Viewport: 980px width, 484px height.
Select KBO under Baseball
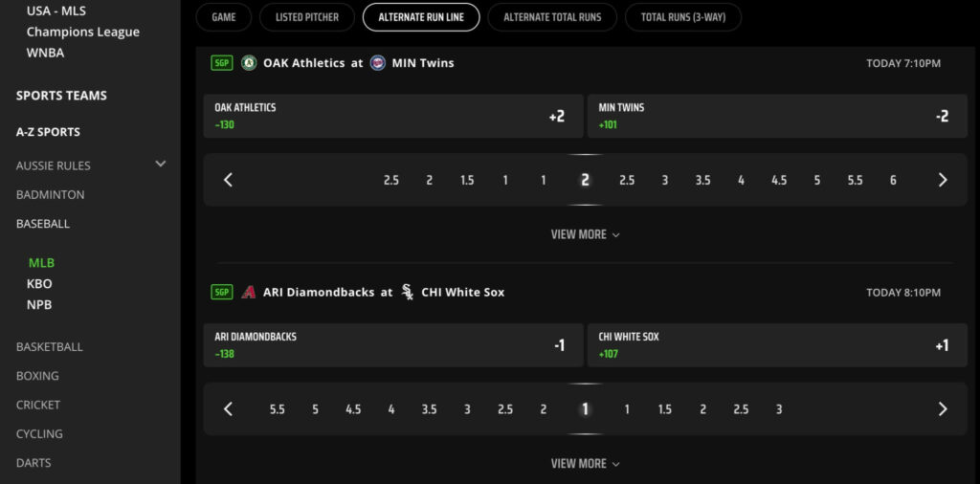tap(39, 284)
